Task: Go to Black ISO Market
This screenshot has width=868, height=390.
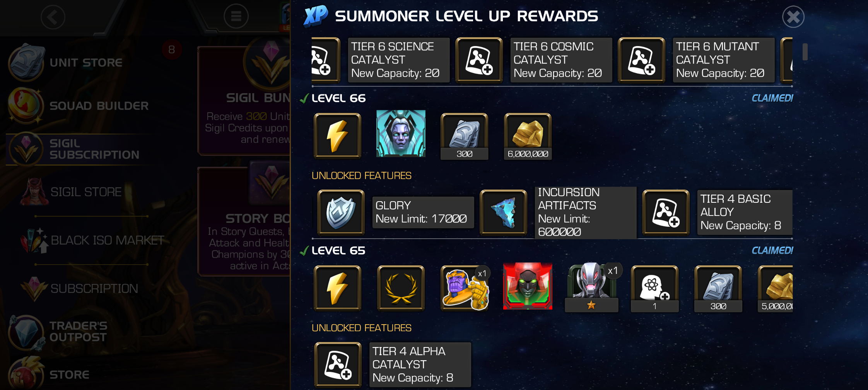Action: tap(93, 240)
